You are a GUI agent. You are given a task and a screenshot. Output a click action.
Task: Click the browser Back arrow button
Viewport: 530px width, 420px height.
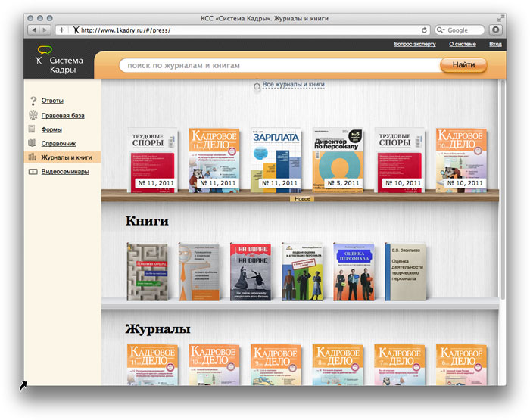(34, 30)
